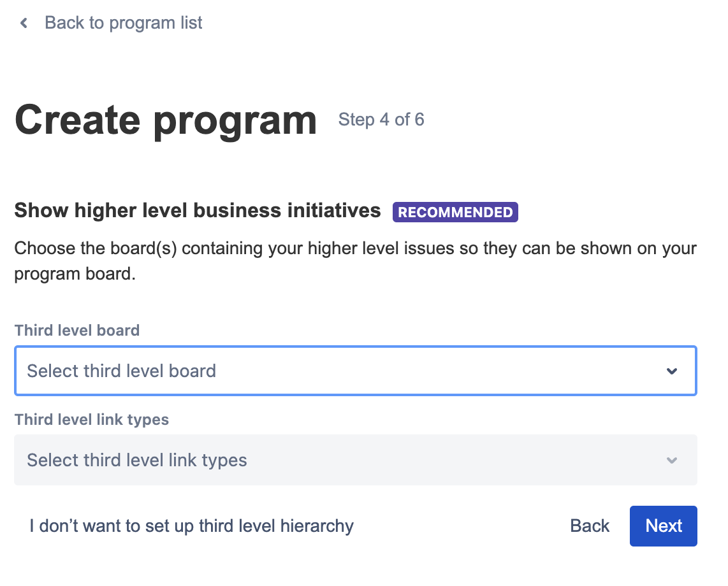Go back to program list
Viewport: 728px width, 586px height.
coord(123,24)
